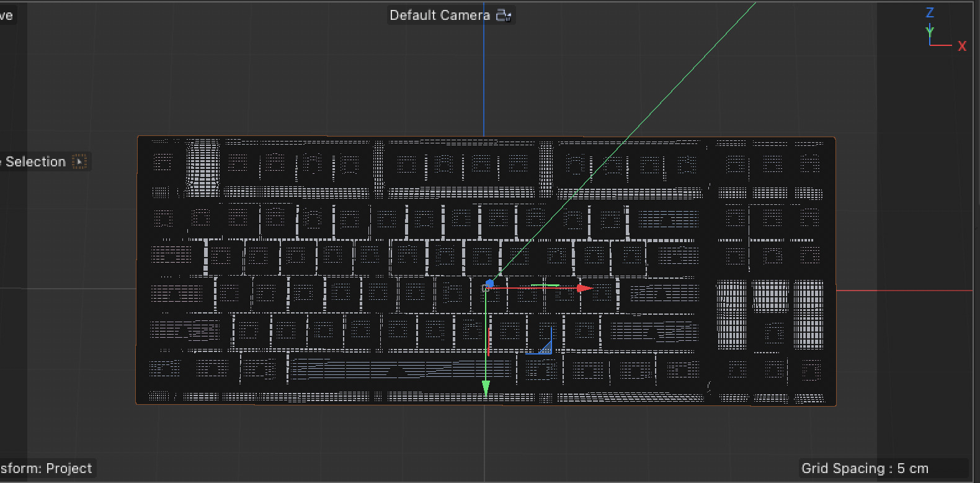
Task: Click the Selection filter icon
Action: tap(79, 161)
